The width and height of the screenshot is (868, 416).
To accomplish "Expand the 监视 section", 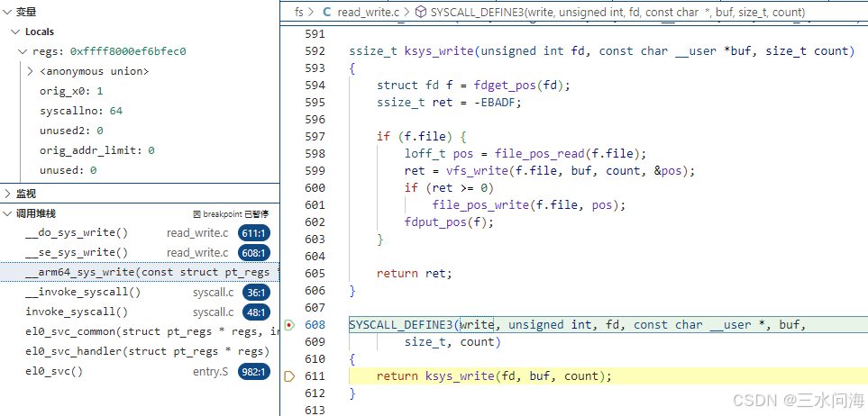I will pyautogui.click(x=6, y=194).
